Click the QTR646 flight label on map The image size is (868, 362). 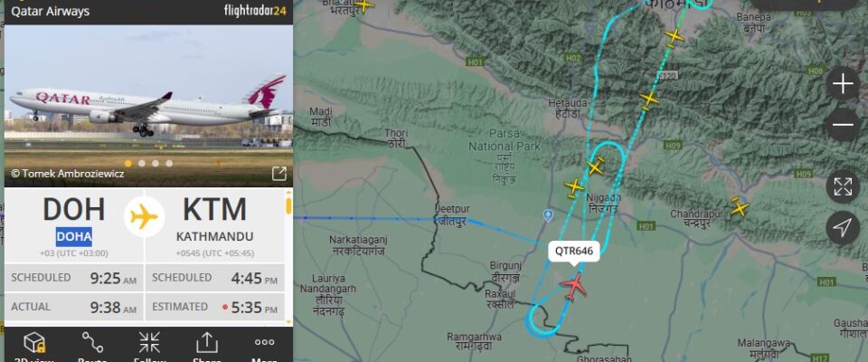[574, 251]
